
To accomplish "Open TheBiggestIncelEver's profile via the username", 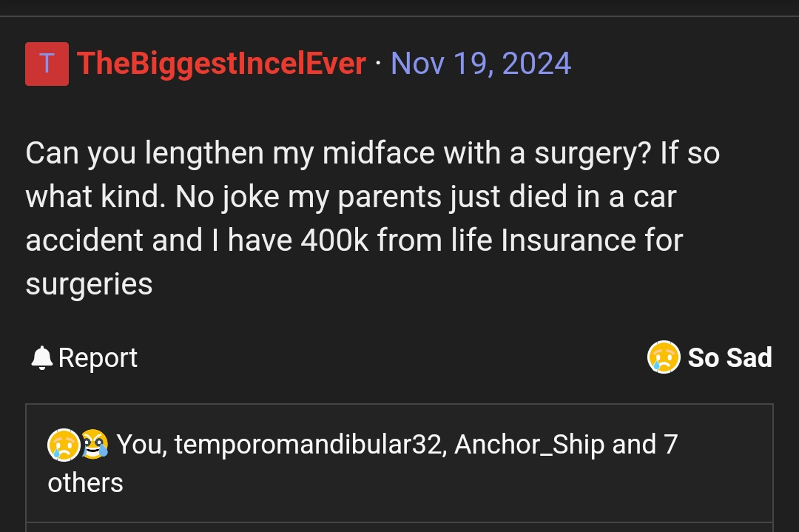I will pyautogui.click(x=221, y=64).
